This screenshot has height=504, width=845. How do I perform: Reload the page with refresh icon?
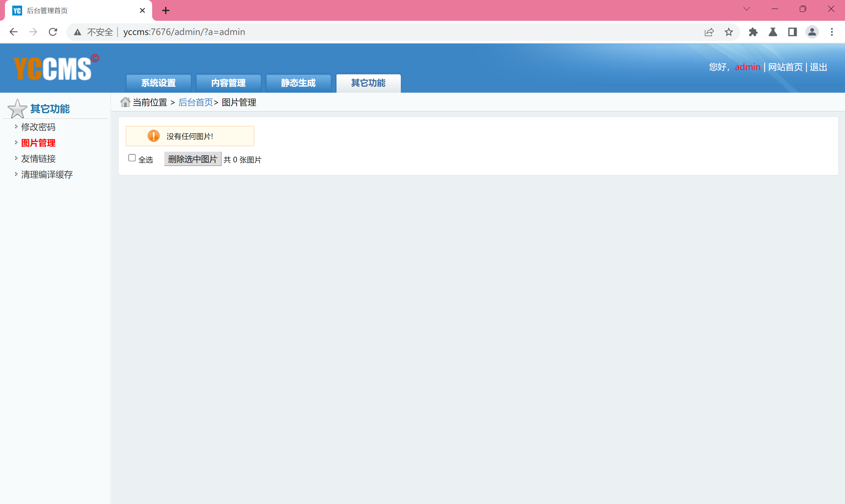click(53, 32)
